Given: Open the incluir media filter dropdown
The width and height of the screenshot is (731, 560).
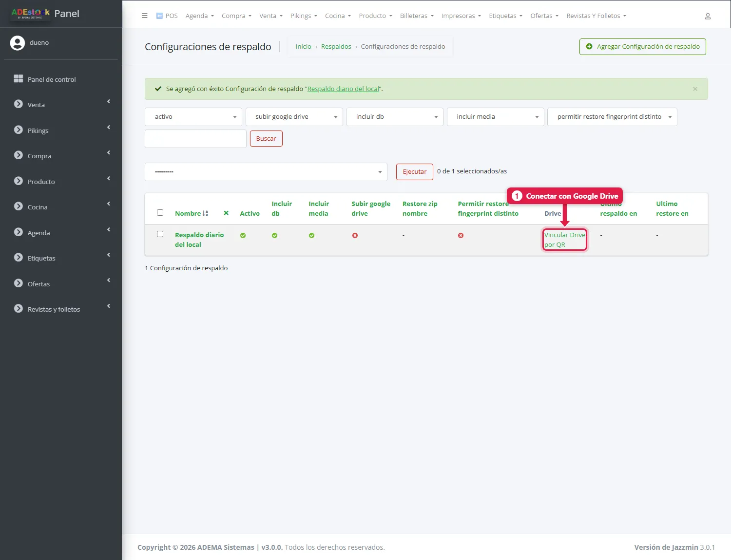Looking at the screenshot, I should [x=496, y=117].
